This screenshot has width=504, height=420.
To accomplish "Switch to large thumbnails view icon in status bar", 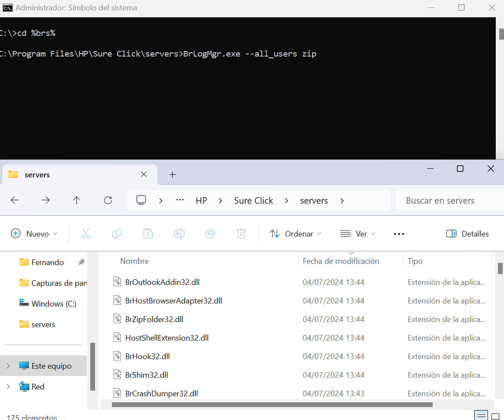I will pyautogui.click(x=495, y=417).
